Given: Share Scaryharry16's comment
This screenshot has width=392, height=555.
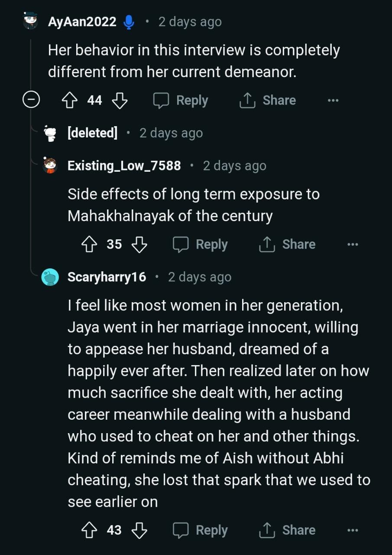Looking at the screenshot, I should (x=287, y=530).
